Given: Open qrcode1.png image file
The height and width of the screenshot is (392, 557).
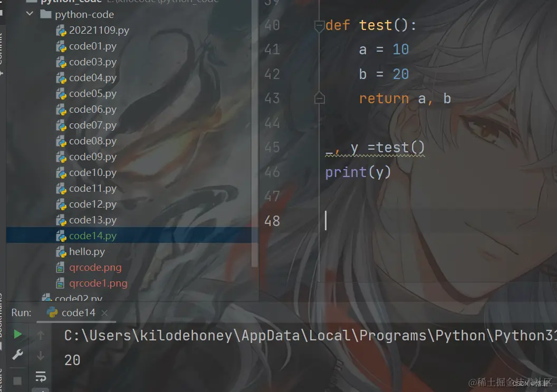Looking at the screenshot, I should [x=98, y=283].
